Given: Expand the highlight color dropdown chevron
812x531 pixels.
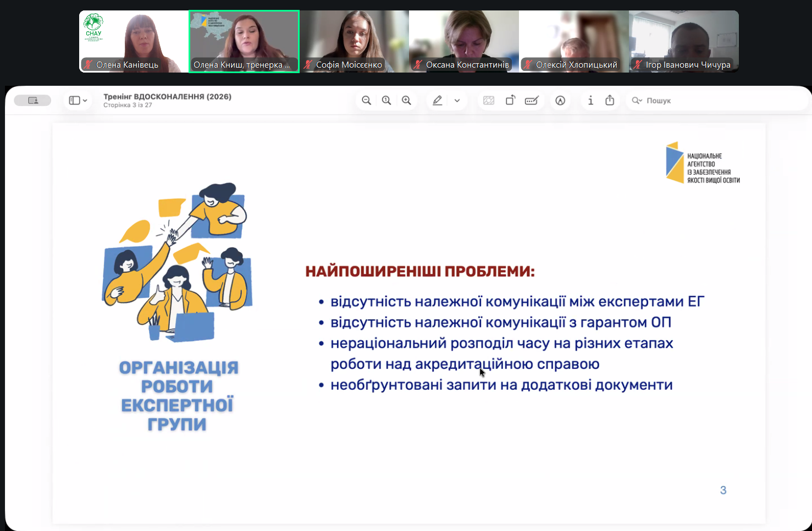Looking at the screenshot, I should coord(457,101).
